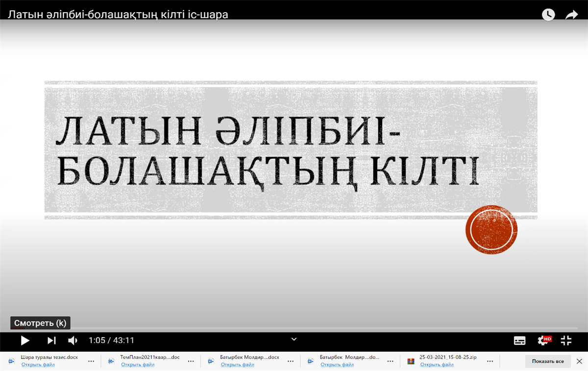
Task: Click the ТемПлан20211квар doc file icon
Action: 111,361
